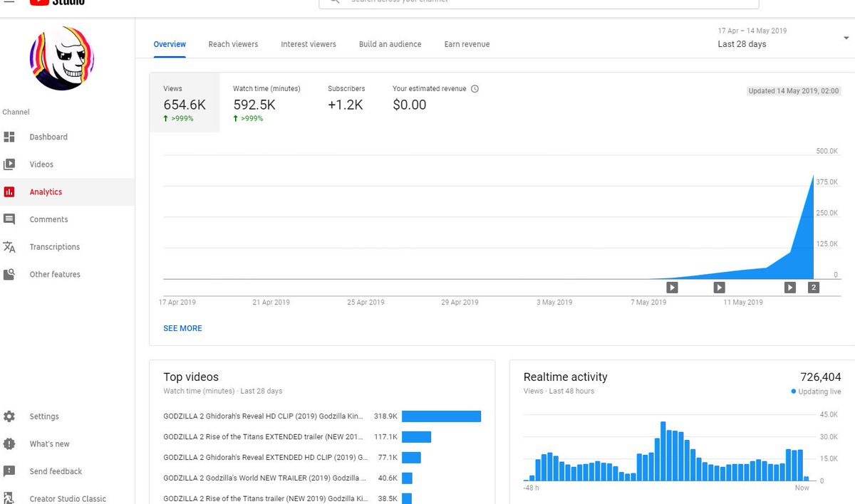The height and width of the screenshot is (504, 855).
Task: Click the YouTube Studio logo
Action: pyautogui.click(x=58, y=2)
